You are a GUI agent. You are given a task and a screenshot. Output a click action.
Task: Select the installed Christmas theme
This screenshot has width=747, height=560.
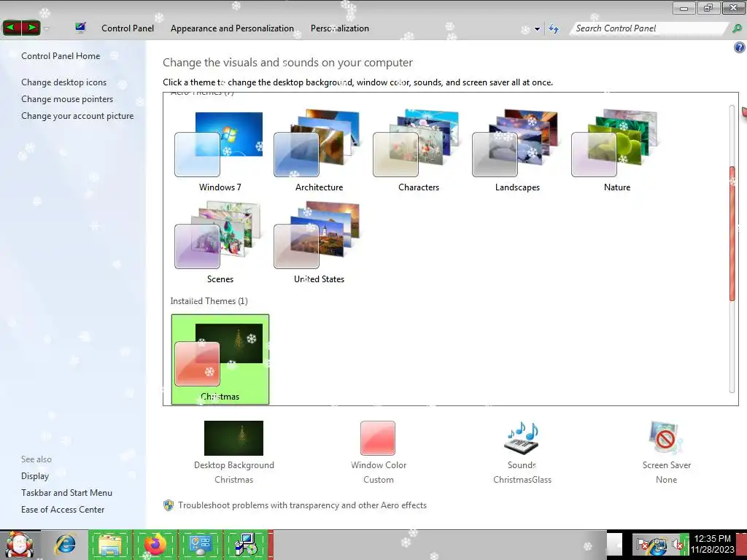220,359
